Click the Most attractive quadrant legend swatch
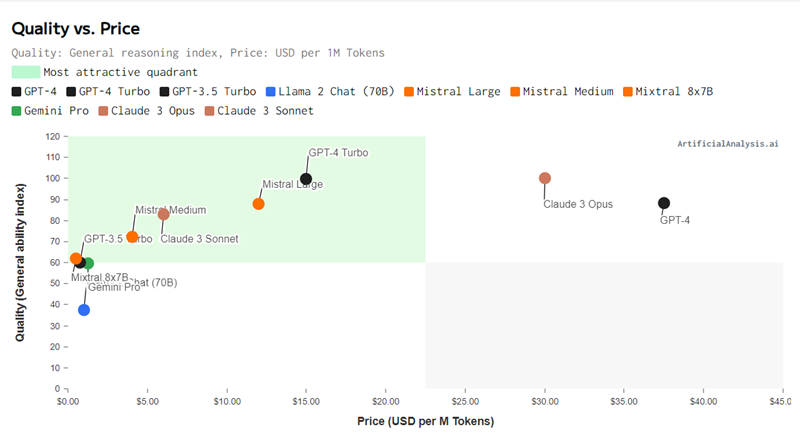This screenshot has height=438, width=800. coord(26,72)
